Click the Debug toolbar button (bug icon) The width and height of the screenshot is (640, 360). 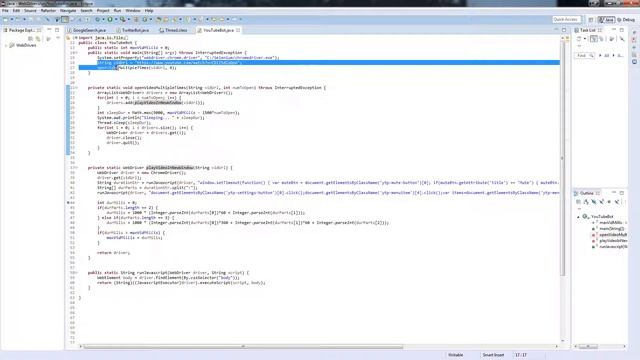pos(98,19)
